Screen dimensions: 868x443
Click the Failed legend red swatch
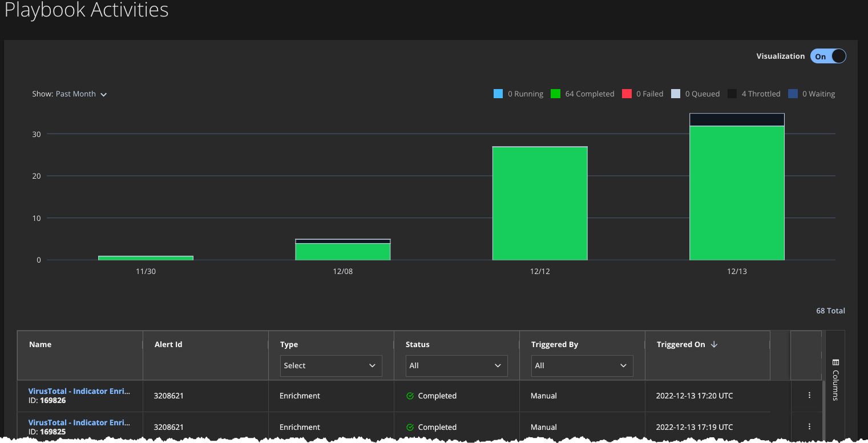pyautogui.click(x=626, y=94)
